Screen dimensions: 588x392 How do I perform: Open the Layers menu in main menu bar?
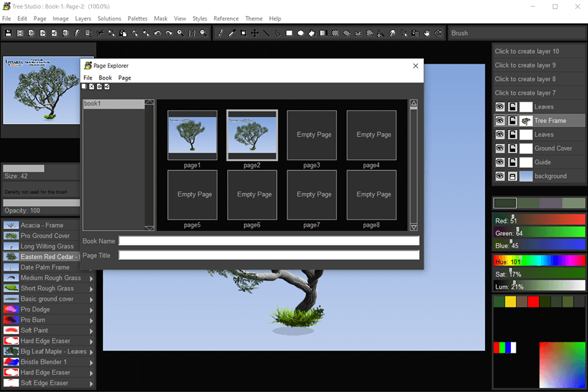83,18
